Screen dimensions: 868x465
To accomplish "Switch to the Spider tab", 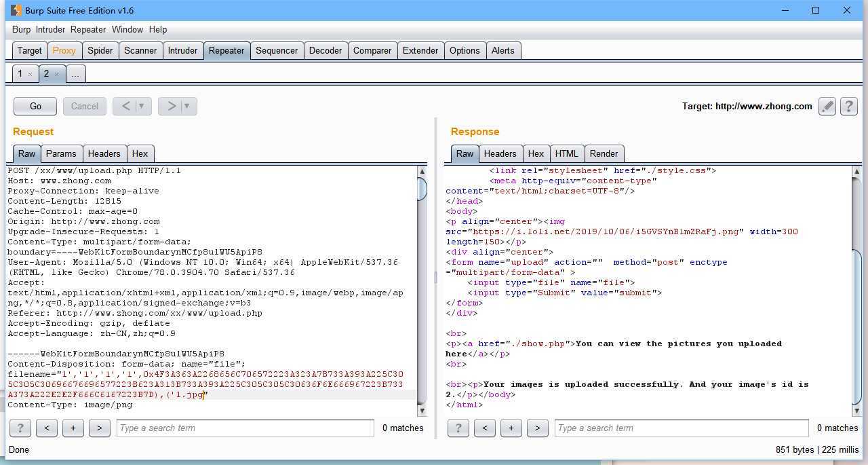I will 100,50.
